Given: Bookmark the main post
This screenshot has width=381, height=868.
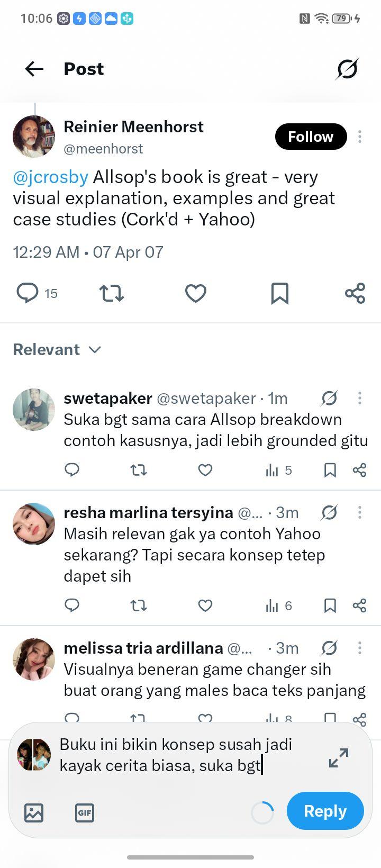Looking at the screenshot, I should [279, 293].
